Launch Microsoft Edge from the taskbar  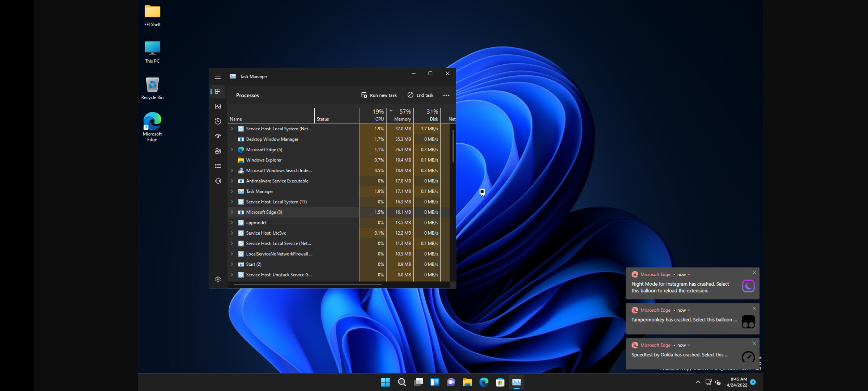pyautogui.click(x=484, y=382)
